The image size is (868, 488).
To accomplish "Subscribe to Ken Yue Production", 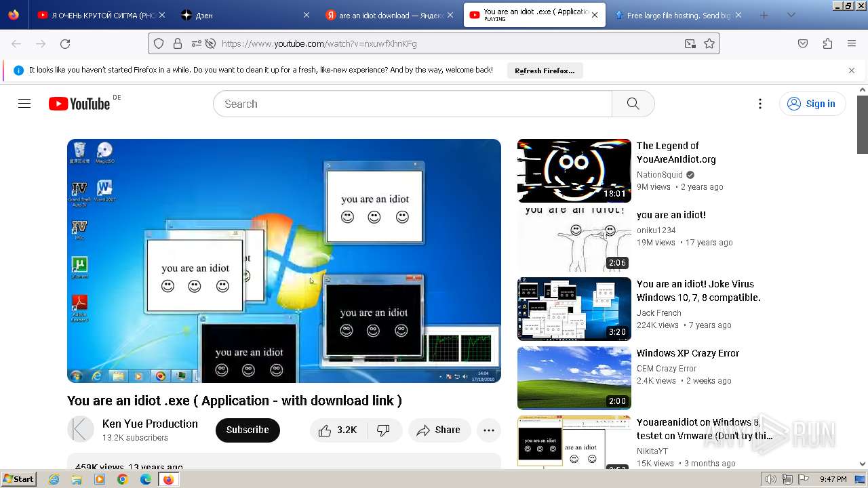I will [248, 430].
